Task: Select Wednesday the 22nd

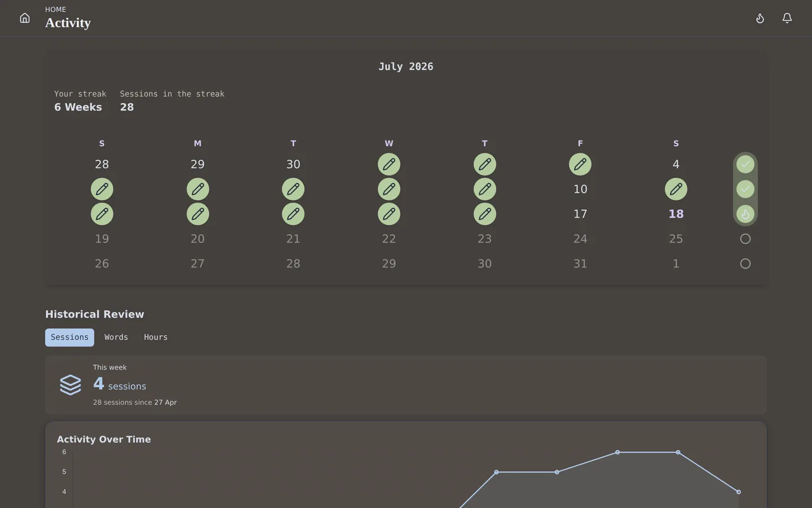Action: click(x=389, y=239)
